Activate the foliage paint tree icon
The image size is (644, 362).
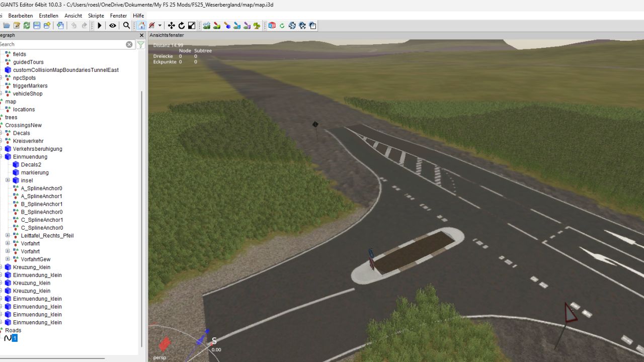coord(257,26)
